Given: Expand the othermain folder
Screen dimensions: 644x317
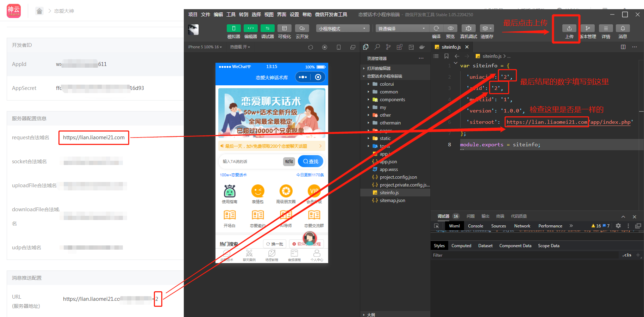Looking at the screenshot, I should (390, 123).
